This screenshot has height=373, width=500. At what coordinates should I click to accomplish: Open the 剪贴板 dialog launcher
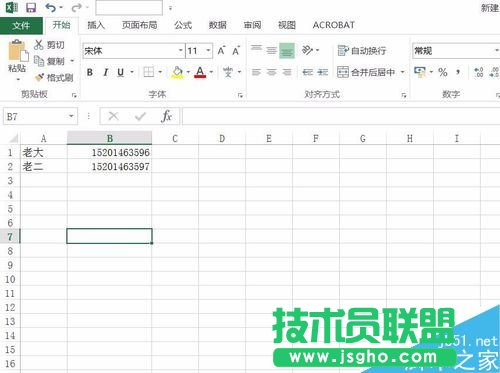[74, 96]
